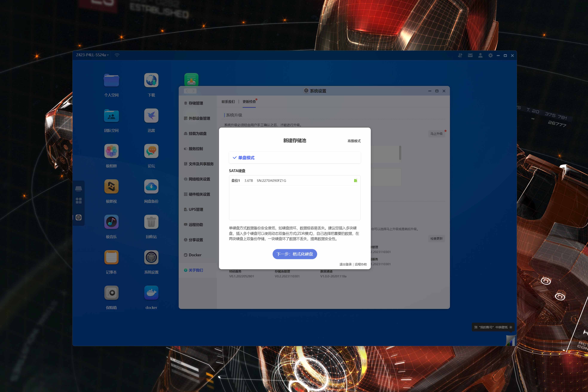Open the 下载 download app

coord(151,80)
